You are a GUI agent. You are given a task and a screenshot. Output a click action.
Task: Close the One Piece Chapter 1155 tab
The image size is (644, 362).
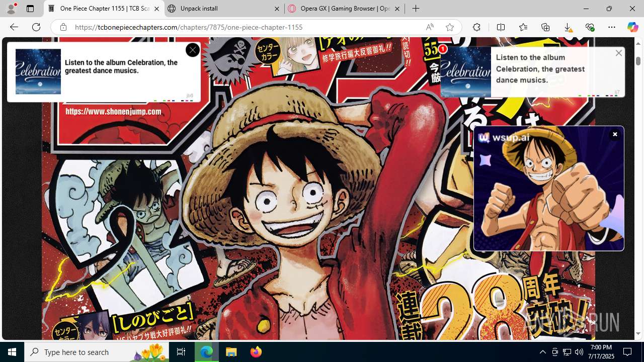(157, 9)
